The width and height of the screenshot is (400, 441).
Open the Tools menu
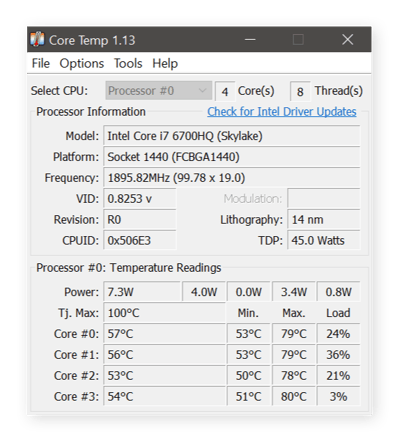[x=128, y=63]
